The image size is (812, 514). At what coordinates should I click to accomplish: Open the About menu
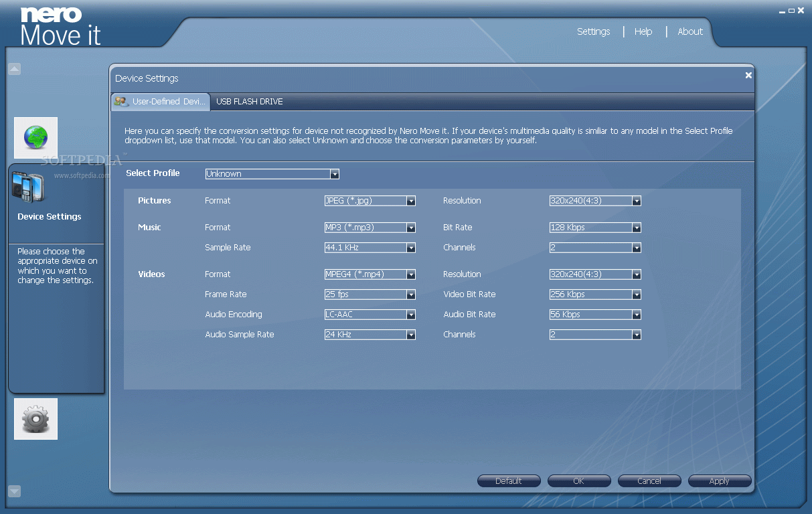690,31
